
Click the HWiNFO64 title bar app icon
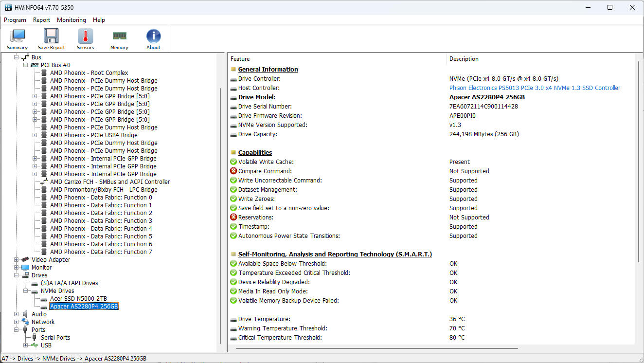pos(8,8)
